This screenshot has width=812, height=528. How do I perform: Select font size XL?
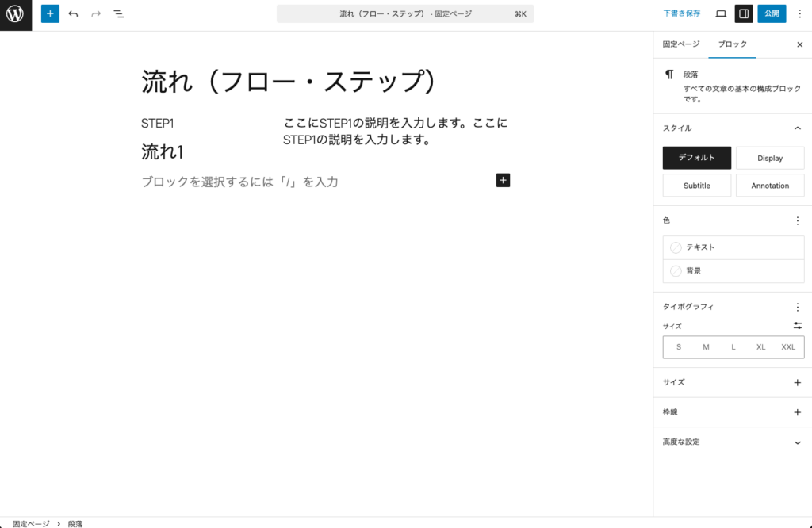point(760,346)
